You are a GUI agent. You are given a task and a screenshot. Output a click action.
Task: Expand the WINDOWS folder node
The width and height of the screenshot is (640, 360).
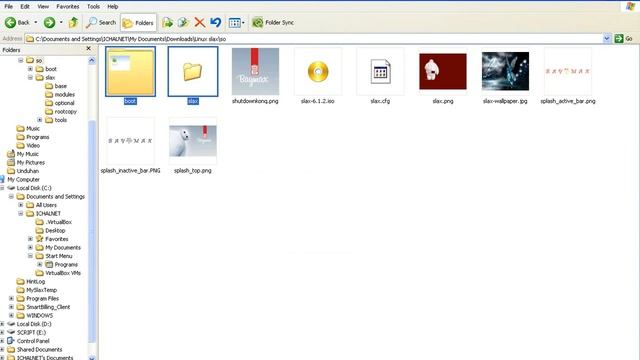tap(11, 316)
